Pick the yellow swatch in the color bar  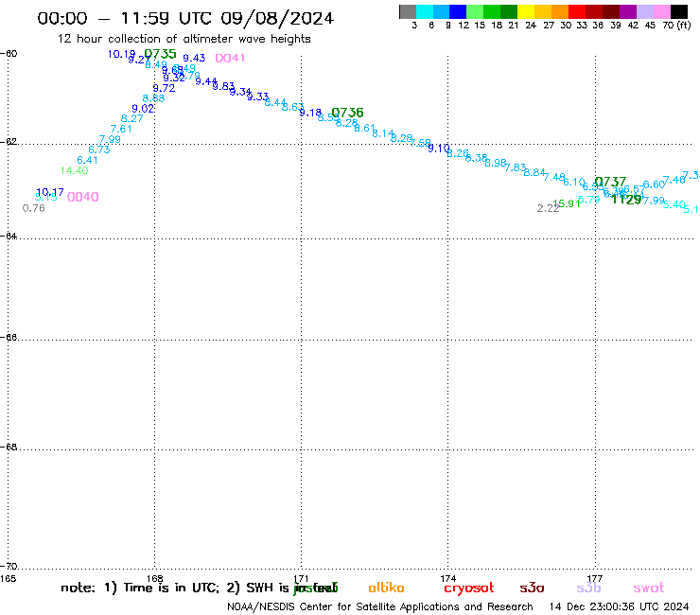(x=526, y=11)
